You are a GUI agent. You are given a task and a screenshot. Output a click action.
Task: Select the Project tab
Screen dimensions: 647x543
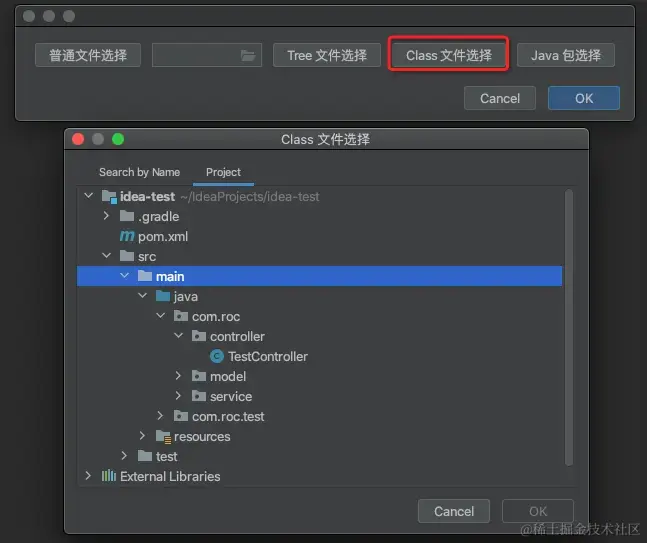point(223,172)
